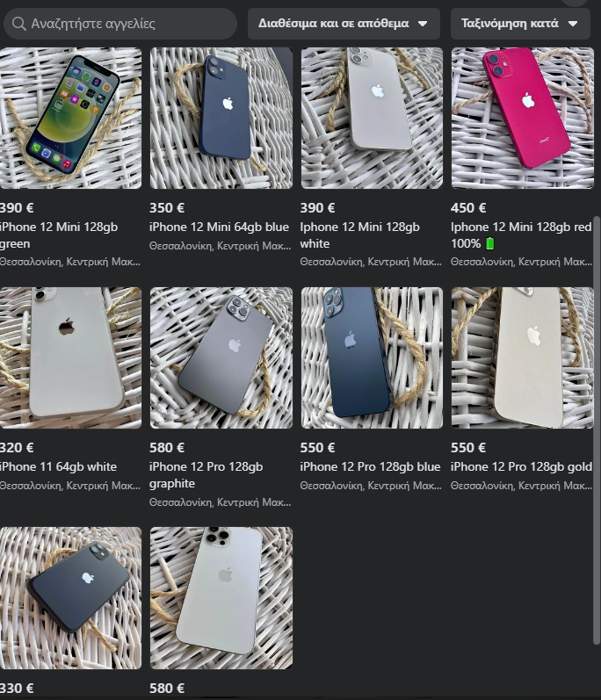601x700 pixels.
Task: Click the iPhone 12 Mini 64gb blue title
Action: [x=219, y=227]
